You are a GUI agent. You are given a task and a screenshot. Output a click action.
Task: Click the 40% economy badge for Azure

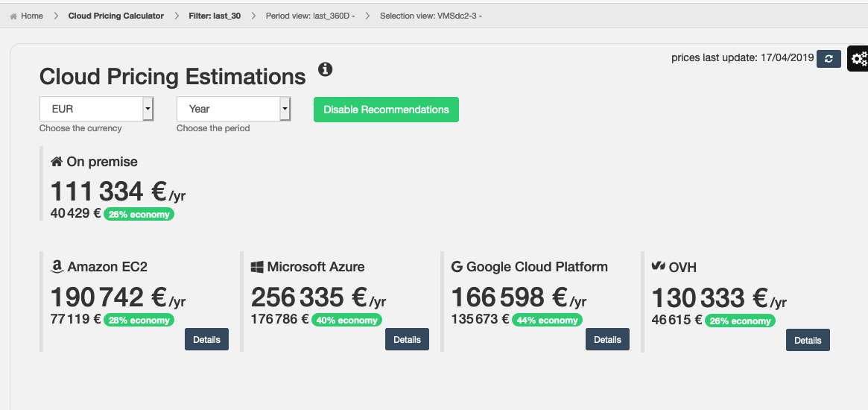347,321
